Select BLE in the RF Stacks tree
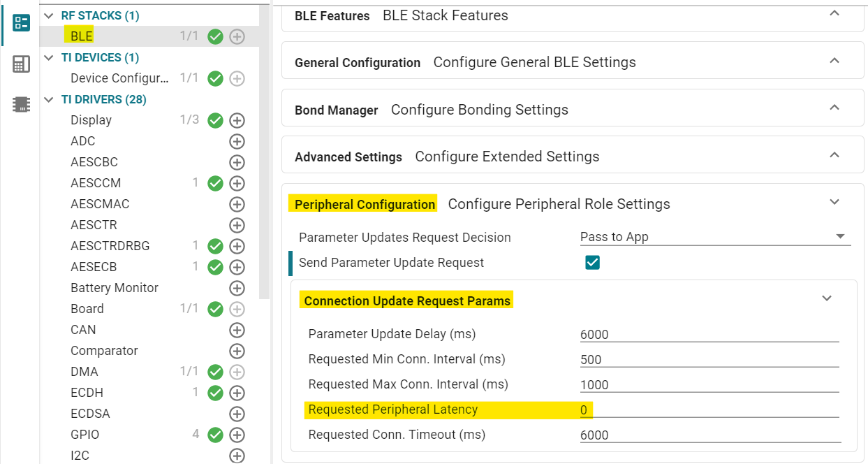Screen dimensions: 868x464 pyautogui.click(x=82, y=36)
